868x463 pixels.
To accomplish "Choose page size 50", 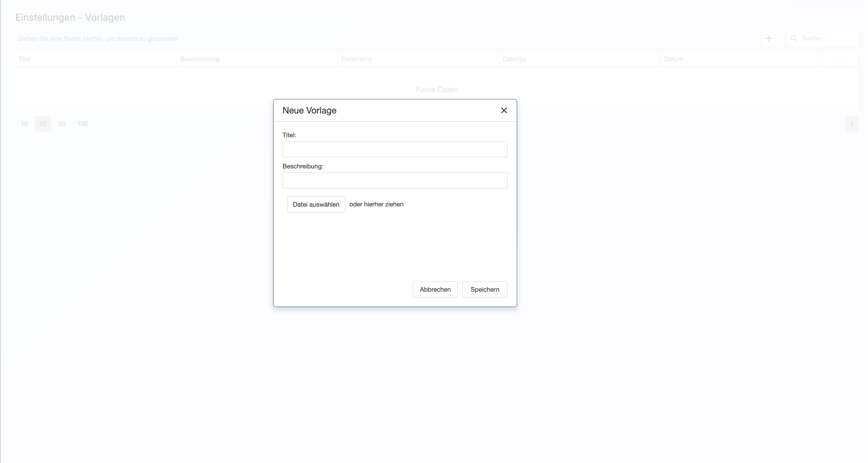I will coord(62,124).
